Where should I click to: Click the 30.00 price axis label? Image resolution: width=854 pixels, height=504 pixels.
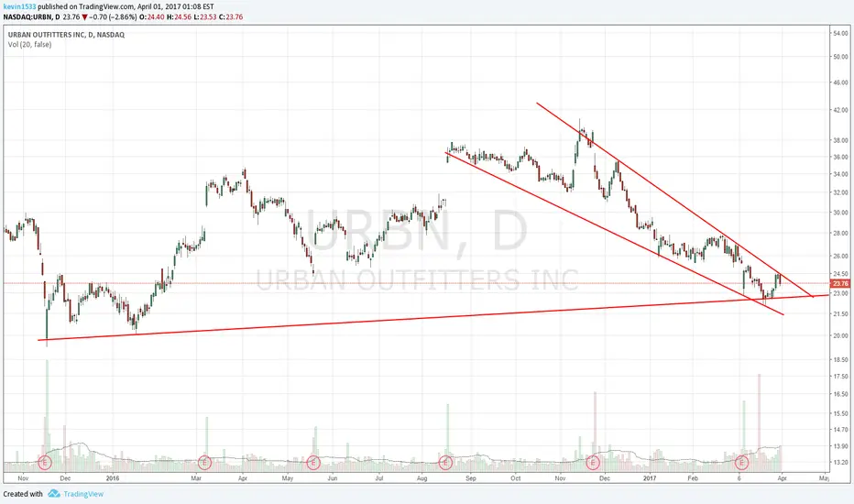(x=840, y=213)
